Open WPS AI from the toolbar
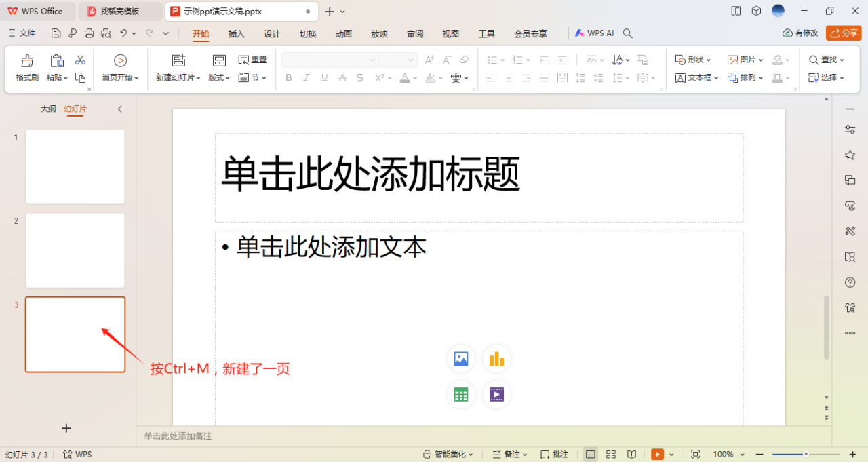This screenshot has height=462, width=868. [595, 33]
